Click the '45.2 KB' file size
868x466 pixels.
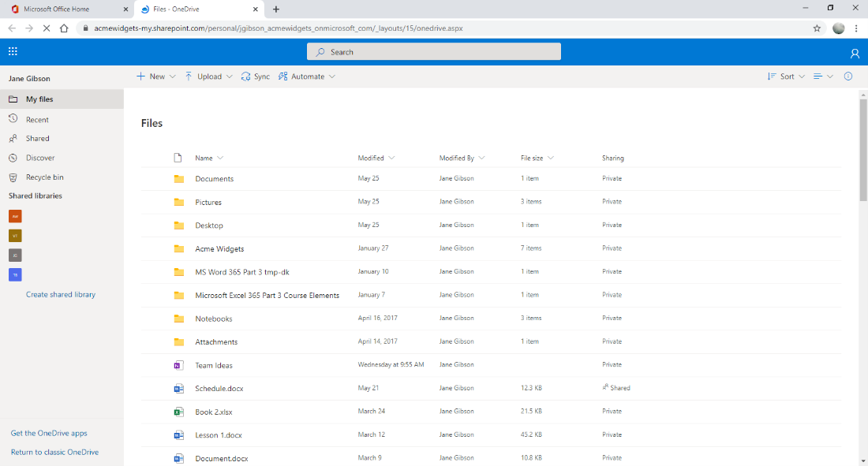click(x=531, y=434)
